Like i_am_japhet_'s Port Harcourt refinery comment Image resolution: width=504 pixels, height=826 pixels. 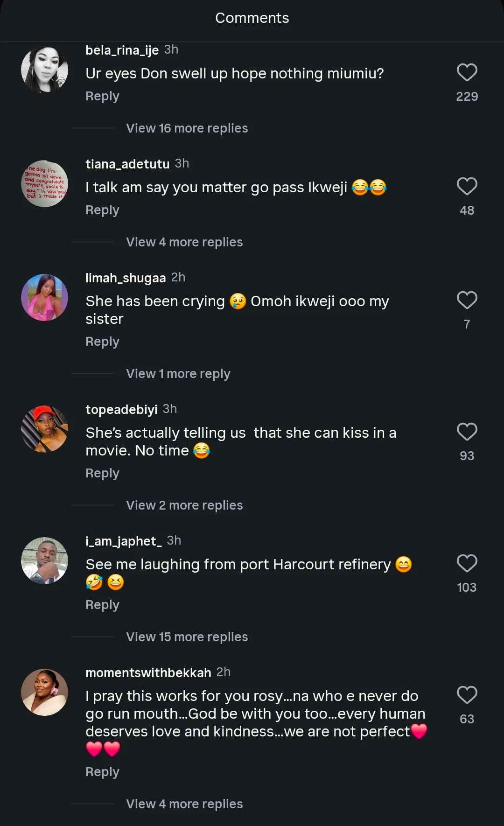(467, 564)
